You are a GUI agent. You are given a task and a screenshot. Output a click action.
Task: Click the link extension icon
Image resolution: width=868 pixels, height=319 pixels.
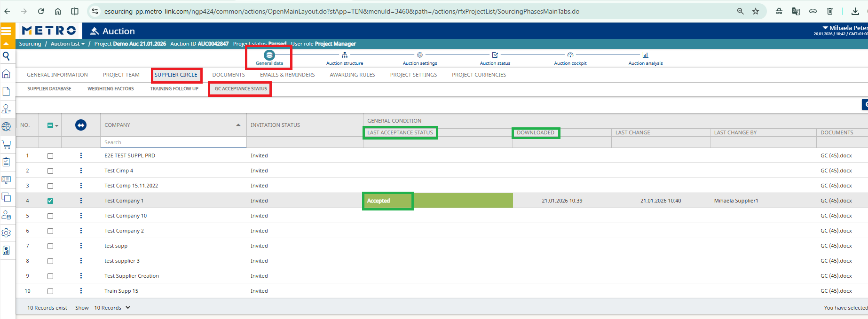tap(813, 11)
